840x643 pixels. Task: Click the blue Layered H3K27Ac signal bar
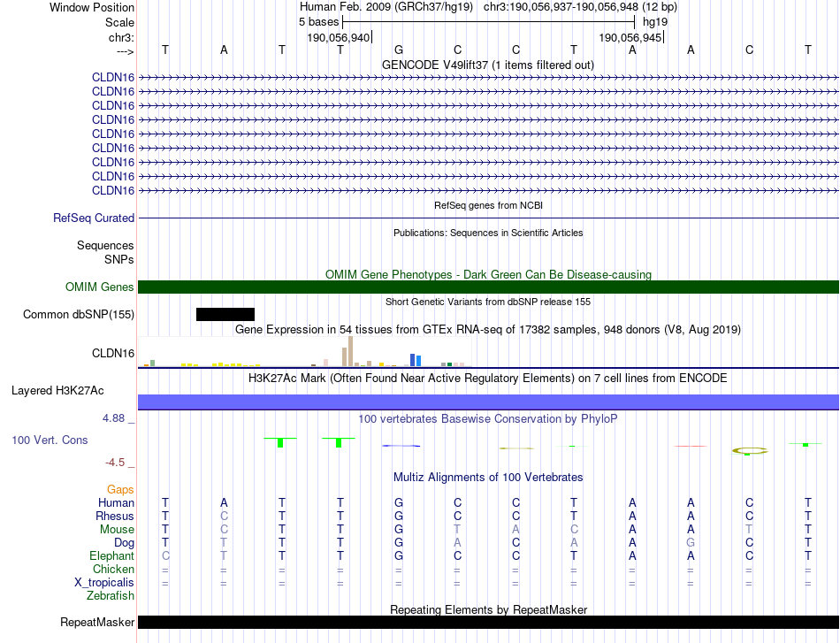(489, 402)
